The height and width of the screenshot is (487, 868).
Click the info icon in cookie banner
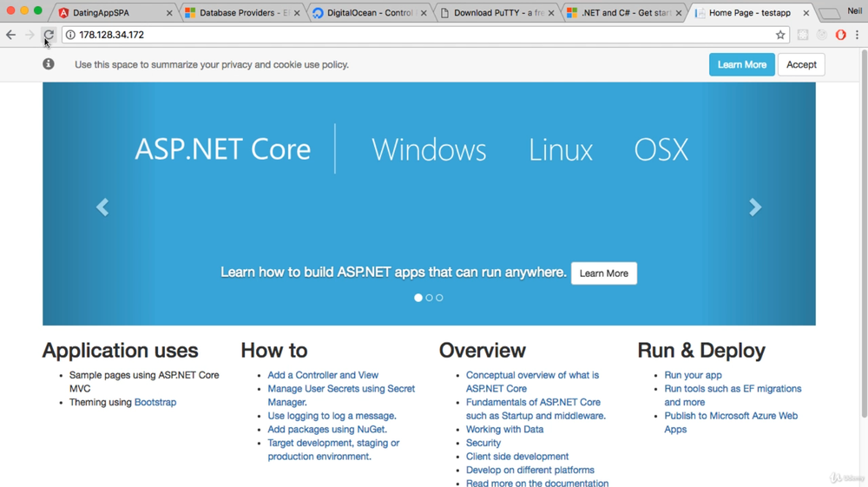coord(49,63)
